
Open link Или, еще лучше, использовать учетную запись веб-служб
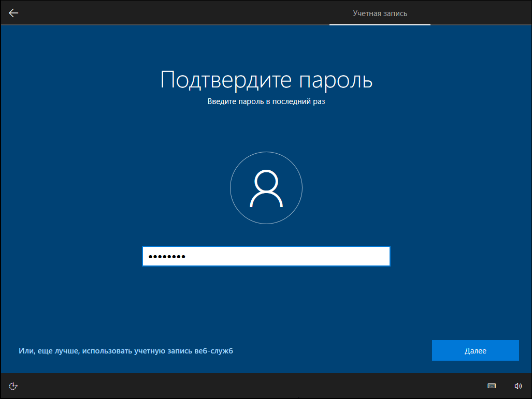tap(126, 351)
